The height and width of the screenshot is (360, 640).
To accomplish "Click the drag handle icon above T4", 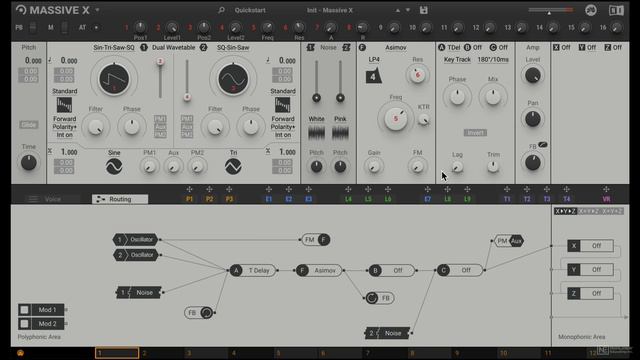I will [567, 189].
